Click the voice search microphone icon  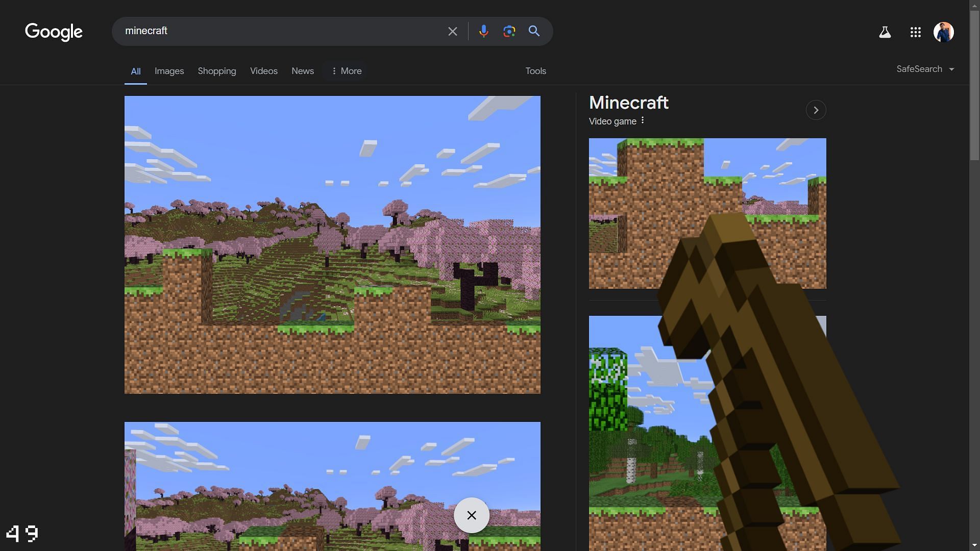[484, 31]
